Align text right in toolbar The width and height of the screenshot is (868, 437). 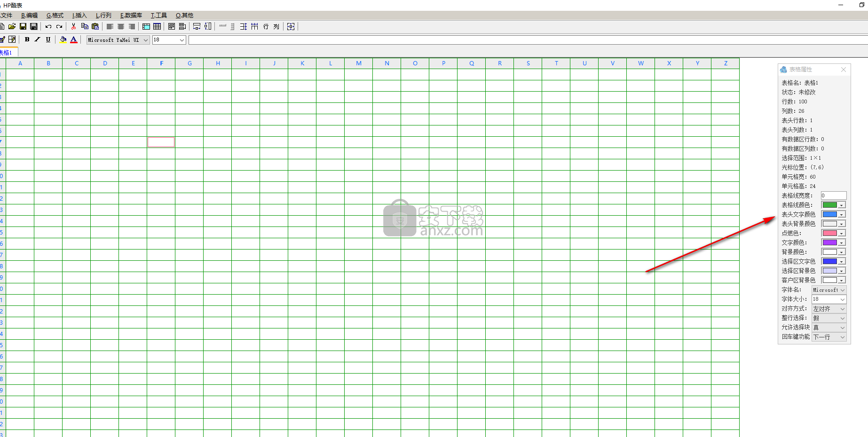[132, 26]
